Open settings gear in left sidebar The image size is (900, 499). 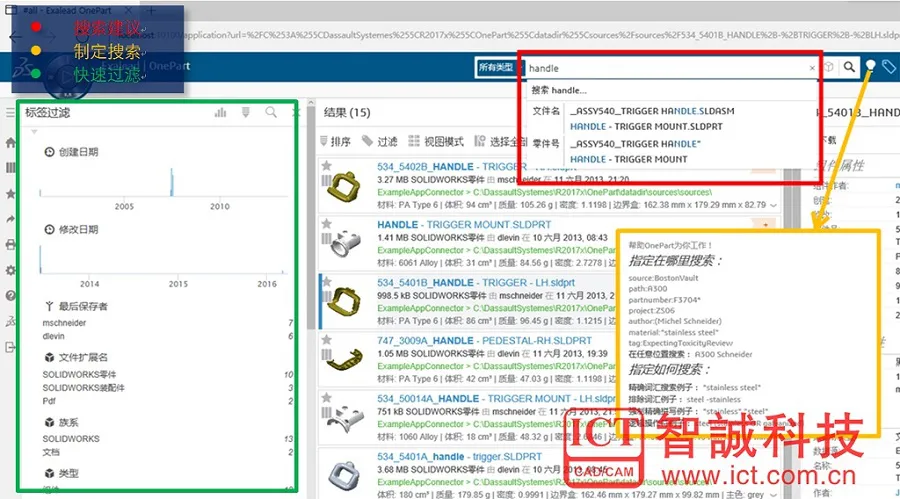10,270
